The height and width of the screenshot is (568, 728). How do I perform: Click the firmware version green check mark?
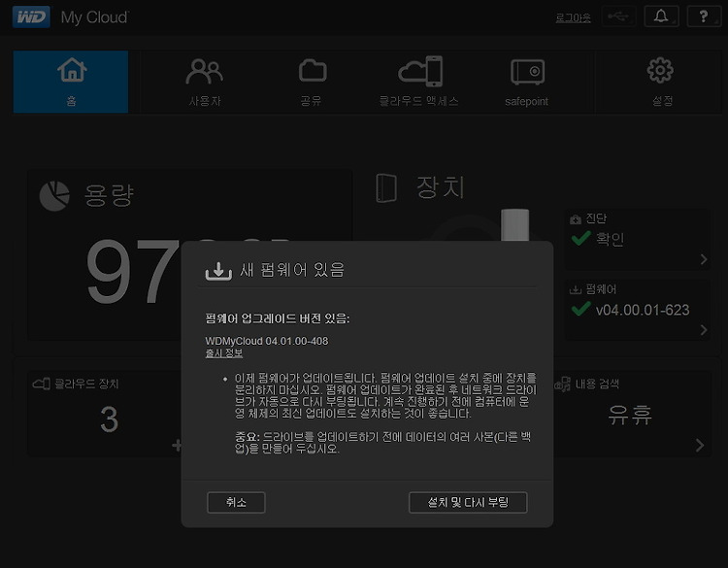(580, 309)
